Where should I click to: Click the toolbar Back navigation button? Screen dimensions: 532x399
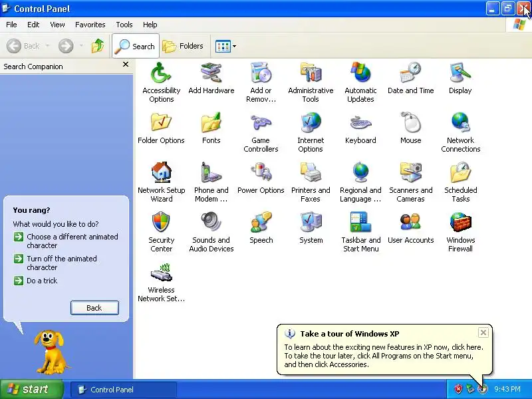click(x=23, y=46)
